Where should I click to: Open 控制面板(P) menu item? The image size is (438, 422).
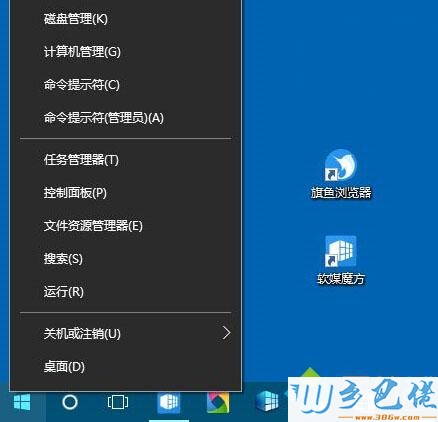point(126,193)
